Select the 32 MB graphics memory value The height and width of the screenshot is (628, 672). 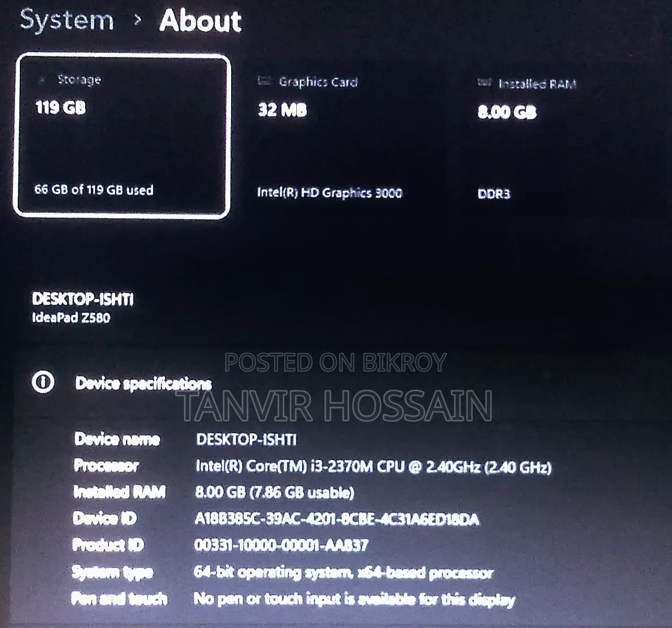[282, 110]
